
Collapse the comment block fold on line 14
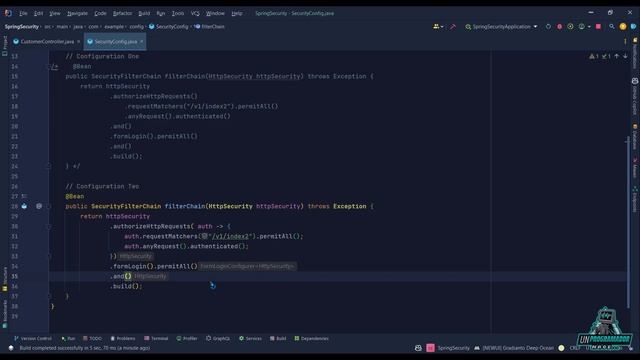coord(49,67)
